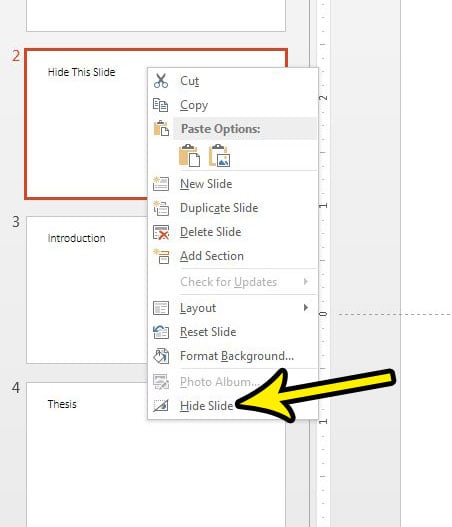Screen dimensions: 452x527
Task: Select slide 3 thumbnail 'Introduction'
Action: (86, 290)
